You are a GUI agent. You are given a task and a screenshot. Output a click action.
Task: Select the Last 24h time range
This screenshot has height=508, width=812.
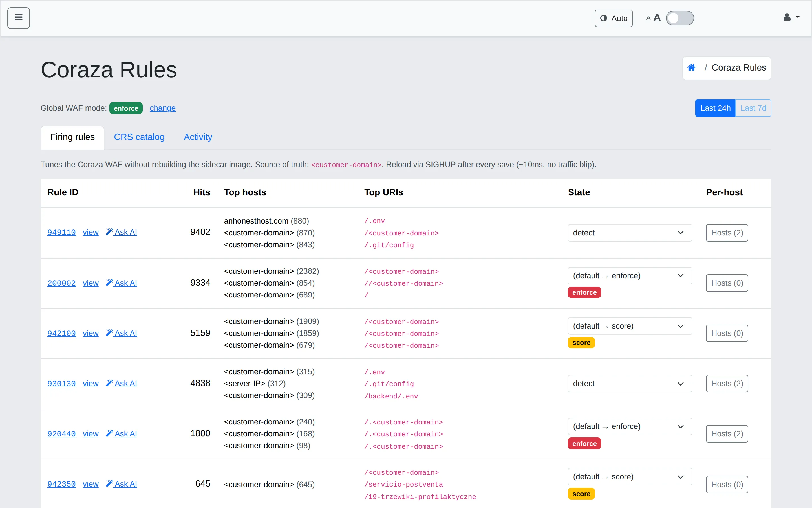coord(715,108)
